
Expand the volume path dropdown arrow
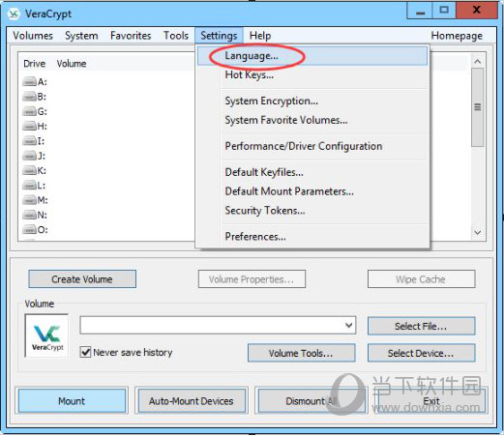pos(348,325)
